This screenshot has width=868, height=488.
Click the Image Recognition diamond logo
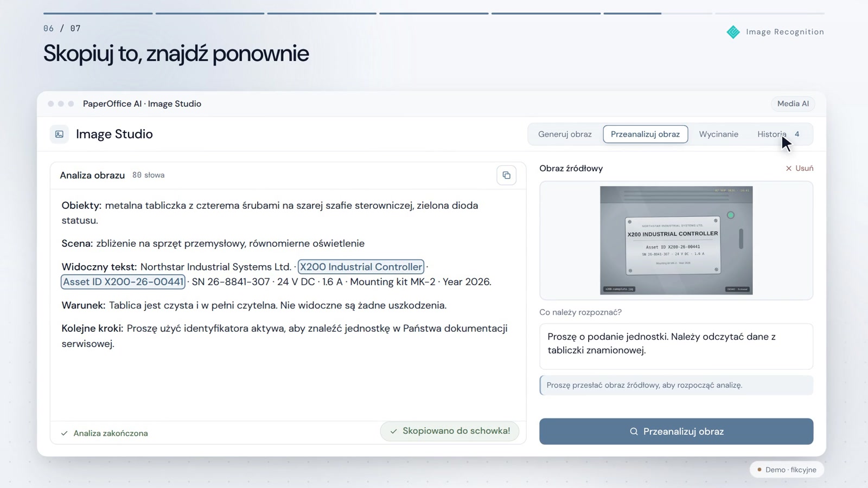click(733, 32)
